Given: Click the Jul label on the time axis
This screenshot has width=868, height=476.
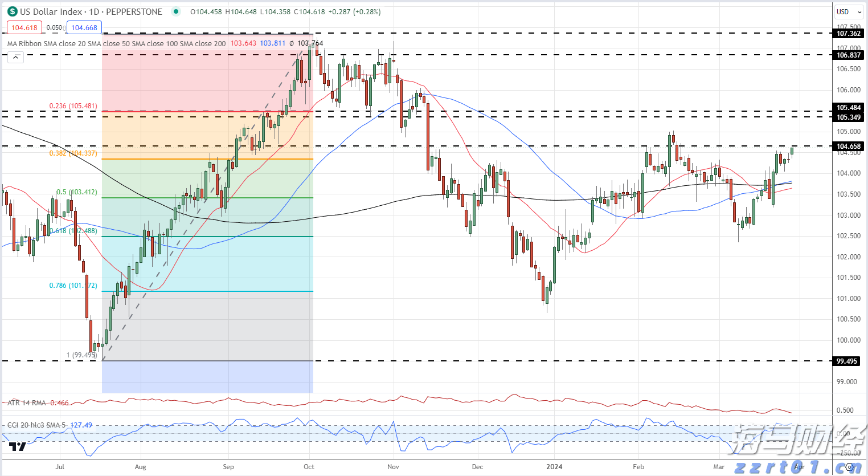Looking at the screenshot, I should coord(60,467).
